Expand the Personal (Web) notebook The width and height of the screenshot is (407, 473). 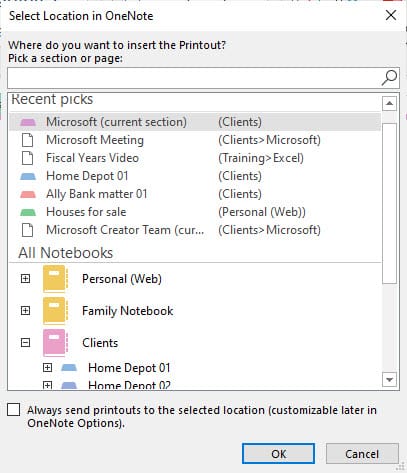(x=25, y=279)
